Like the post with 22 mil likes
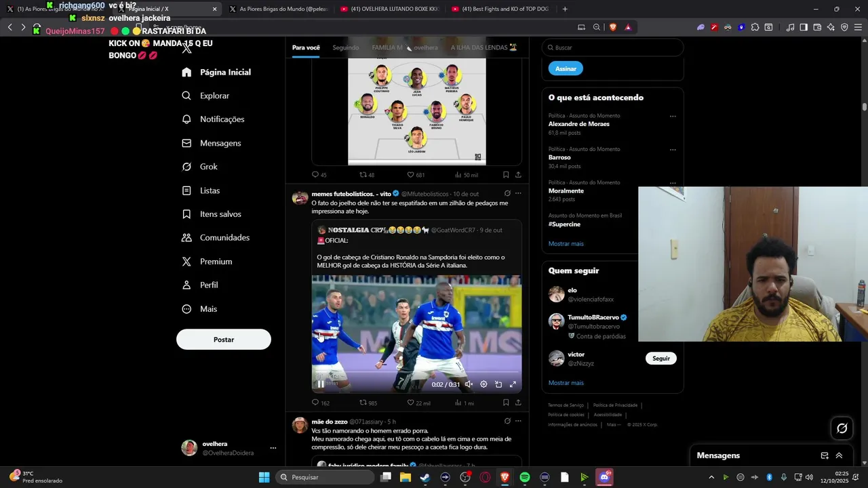Screen dimensions: 868x488 point(418,403)
